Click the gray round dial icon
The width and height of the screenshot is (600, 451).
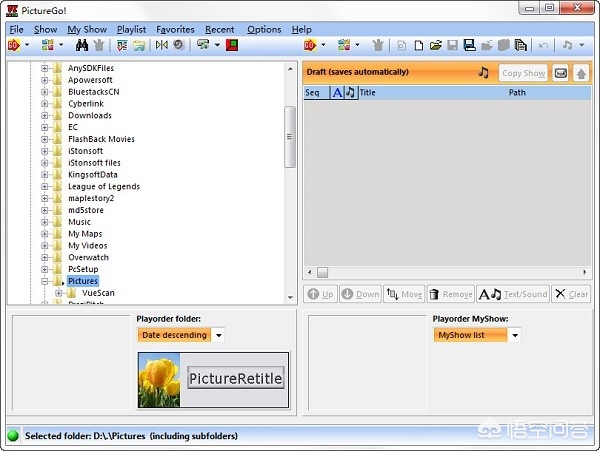[x=179, y=45]
